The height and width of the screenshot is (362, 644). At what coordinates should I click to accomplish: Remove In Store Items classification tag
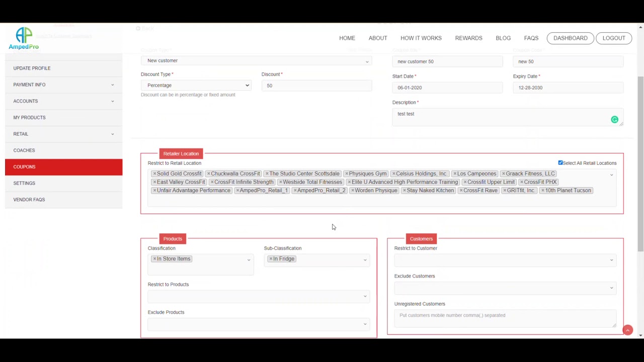[154, 259]
